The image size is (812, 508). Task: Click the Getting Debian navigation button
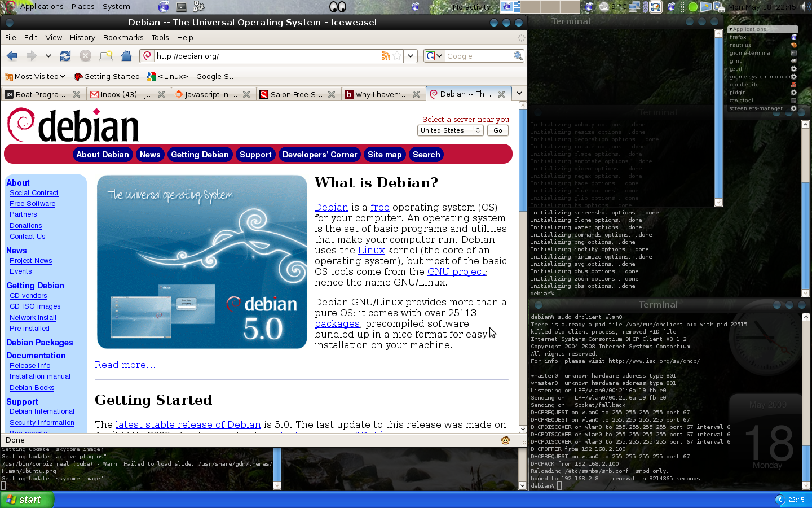pyautogui.click(x=200, y=155)
